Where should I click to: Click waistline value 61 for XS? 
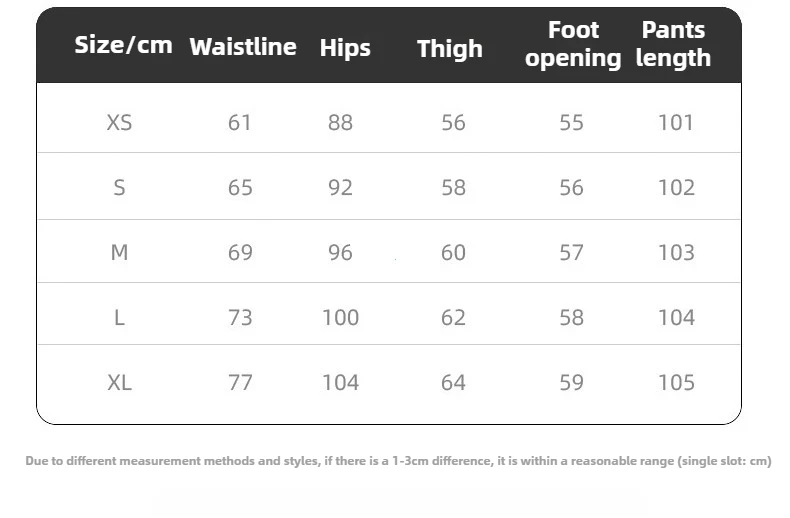point(240,123)
